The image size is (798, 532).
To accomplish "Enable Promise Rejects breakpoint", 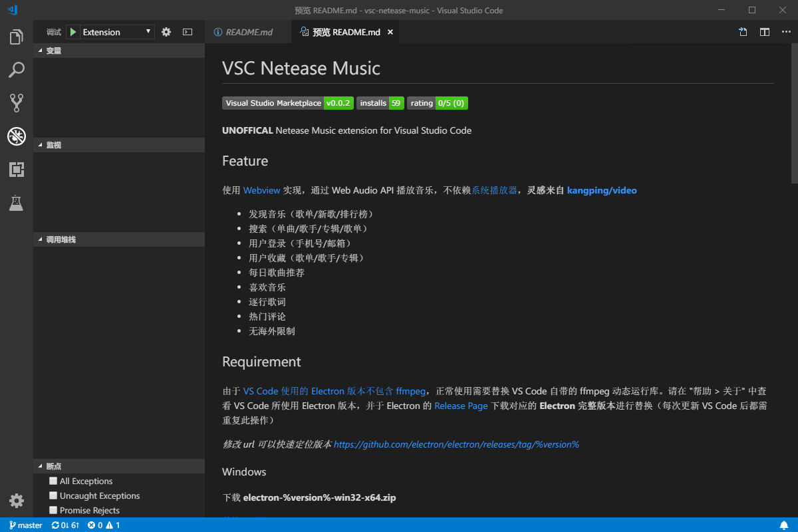I will click(x=53, y=510).
